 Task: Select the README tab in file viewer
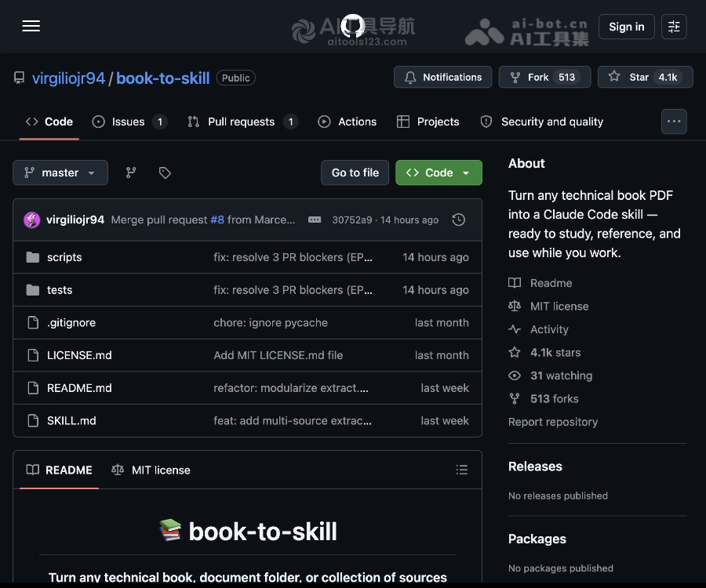(59, 470)
